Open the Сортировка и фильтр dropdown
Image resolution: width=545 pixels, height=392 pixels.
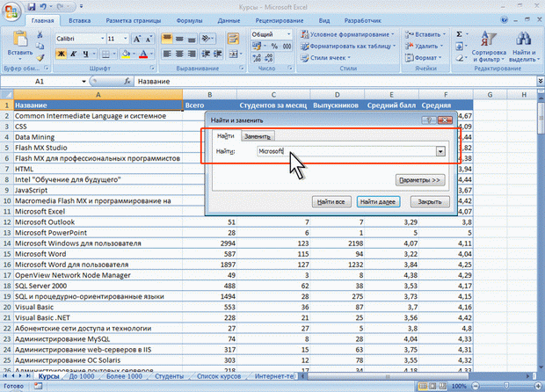(489, 47)
